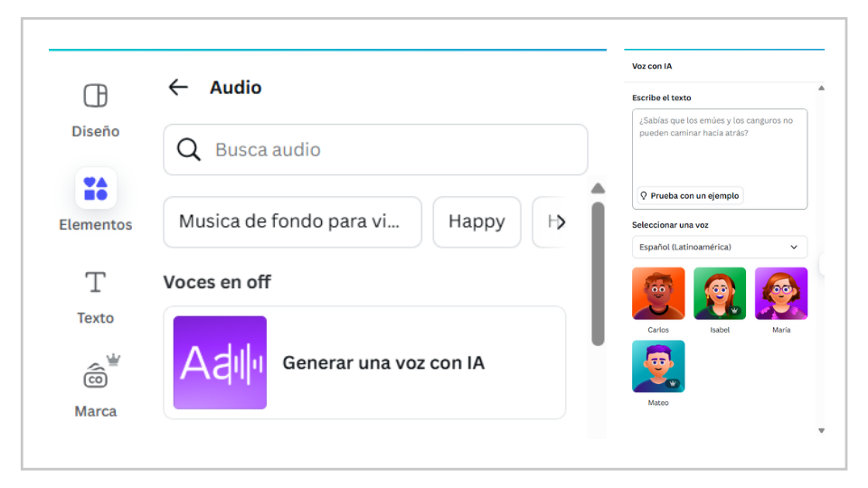Screen dimensions: 868x488
Task: Select the Happy suggestion chip
Action: click(x=476, y=222)
